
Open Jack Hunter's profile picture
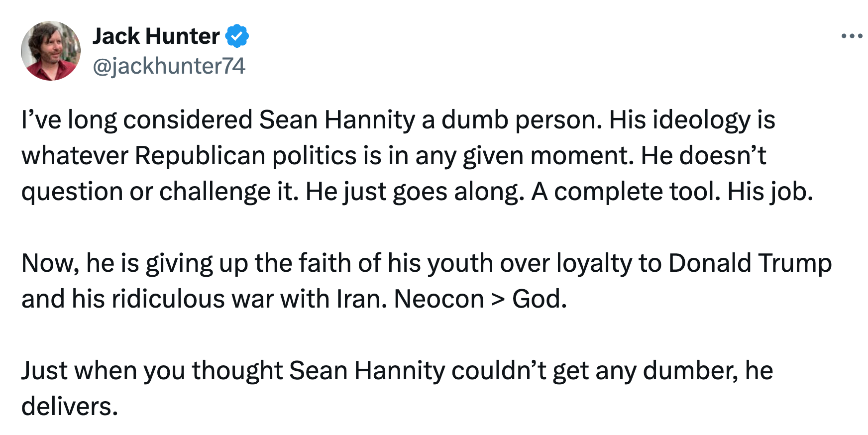pyautogui.click(x=51, y=51)
